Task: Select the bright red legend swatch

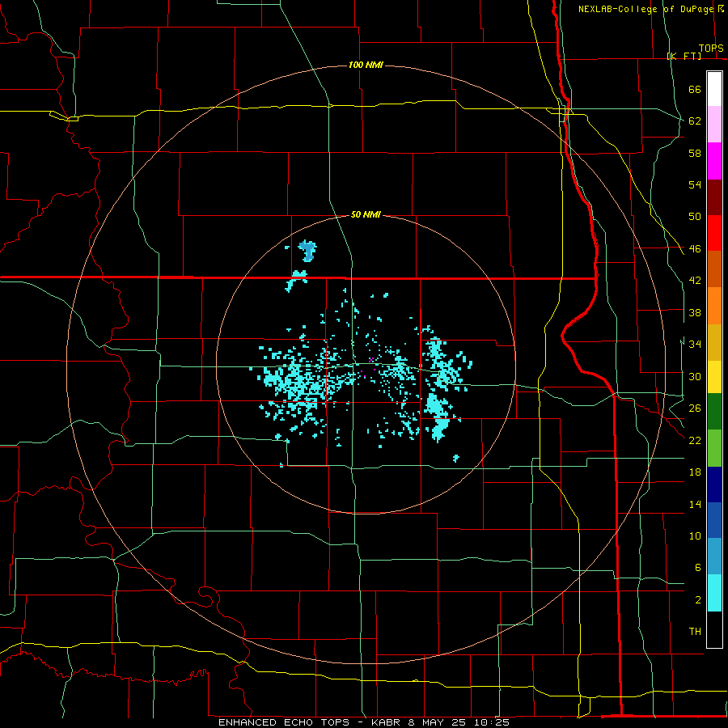Action: (714, 233)
